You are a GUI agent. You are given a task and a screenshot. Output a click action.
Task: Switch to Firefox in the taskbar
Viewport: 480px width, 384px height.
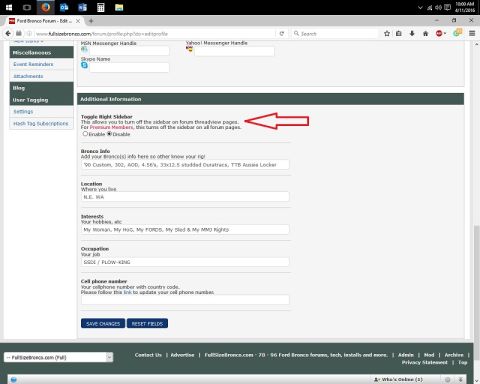click(46, 7)
